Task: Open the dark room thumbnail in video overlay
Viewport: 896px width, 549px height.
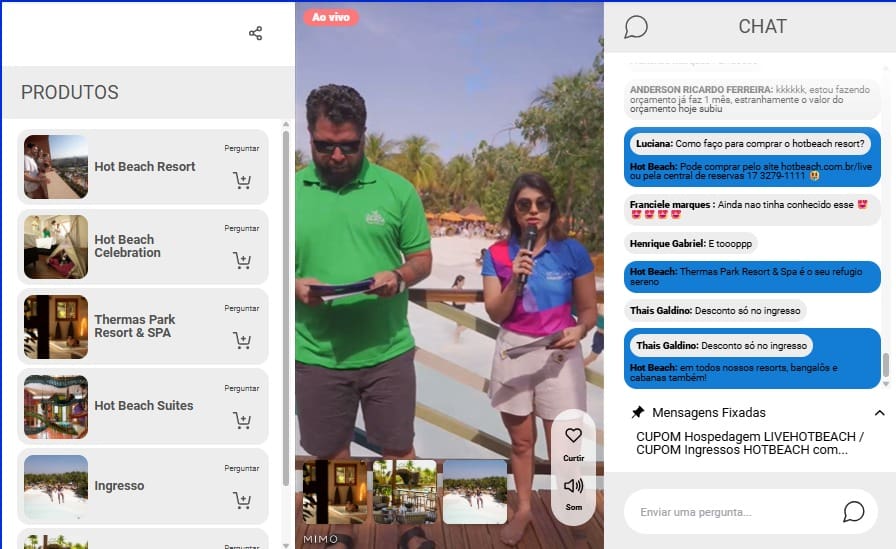Action: pyautogui.click(x=335, y=492)
